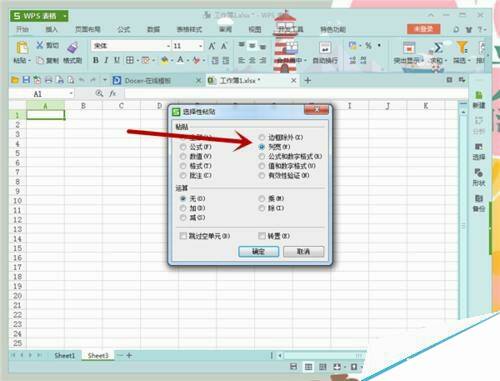
Task: Check Skip blanks (跳过空单元) box
Action: [183, 236]
